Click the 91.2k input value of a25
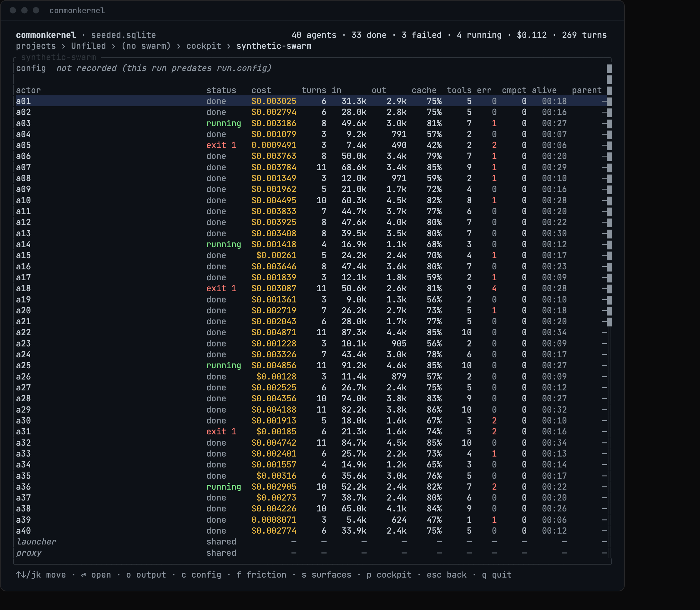Image resolution: width=700 pixels, height=610 pixels. 354,365
